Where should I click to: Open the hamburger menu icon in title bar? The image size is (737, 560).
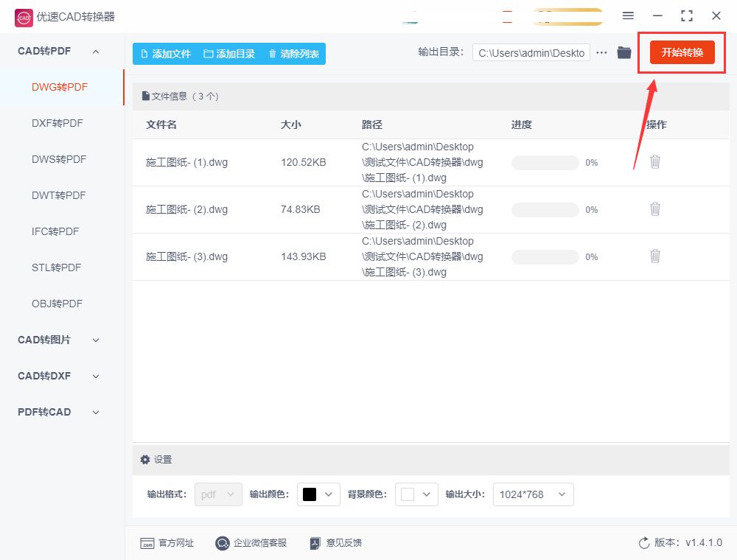628,16
